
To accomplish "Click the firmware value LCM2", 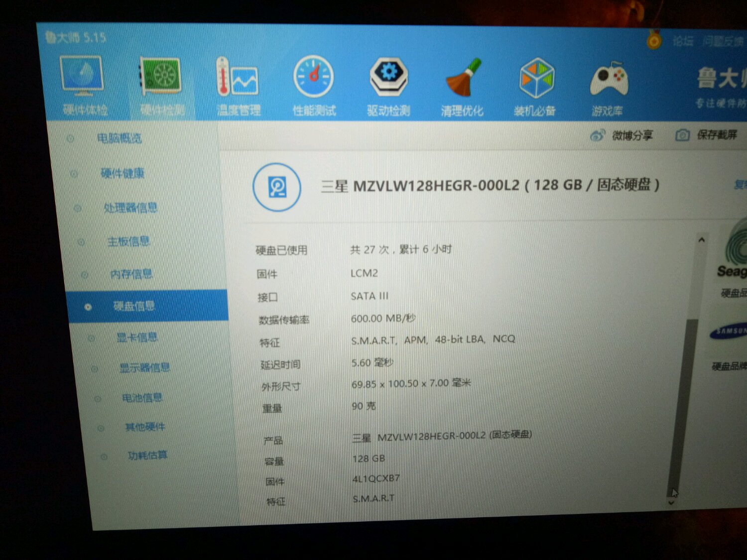I will [x=364, y=273].
